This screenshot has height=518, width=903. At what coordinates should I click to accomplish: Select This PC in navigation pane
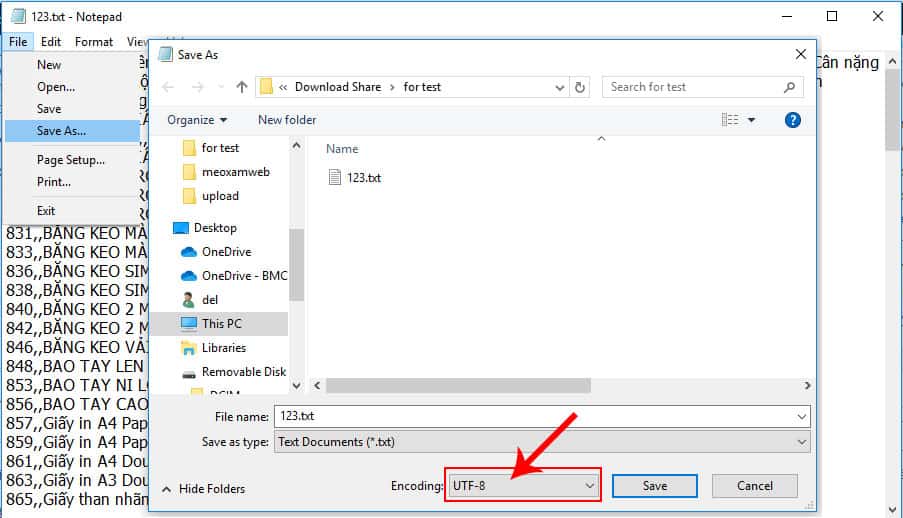[x=220, y=324]
